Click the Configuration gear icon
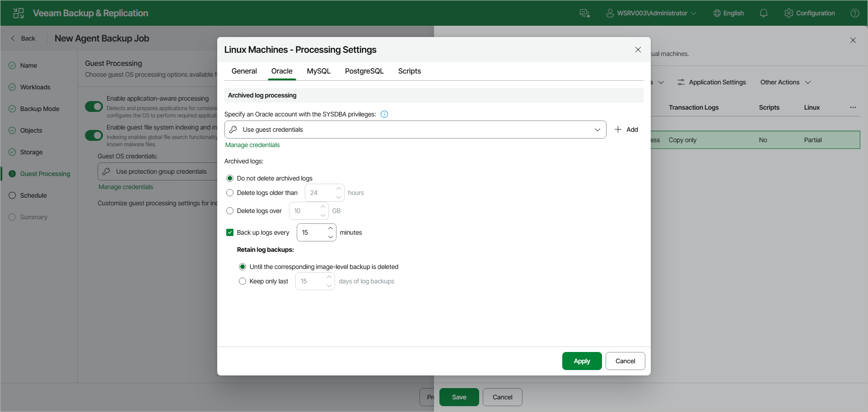The height and width of the screenshot is (412, 868). coord(789,13)
